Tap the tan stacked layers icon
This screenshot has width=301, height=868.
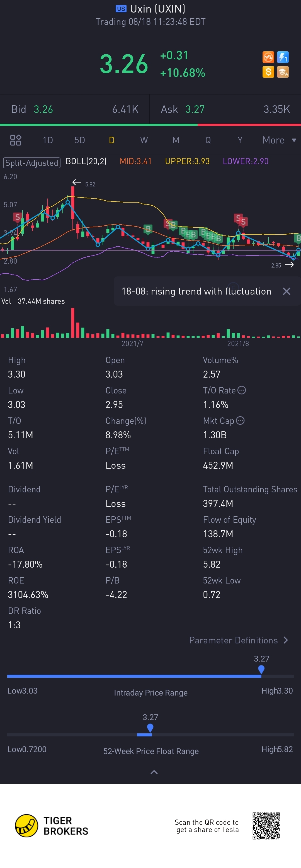pos(282,72)
